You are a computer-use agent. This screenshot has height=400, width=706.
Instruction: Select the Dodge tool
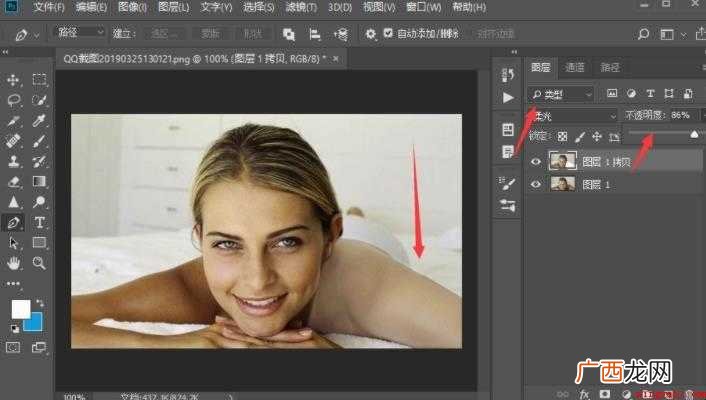[39, 202]
